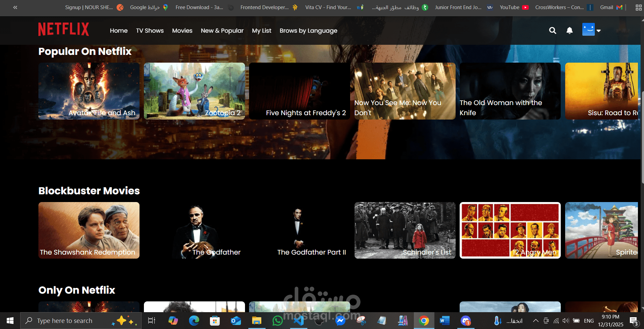The image size is (644, 329).
Task: Open Outlook from the taskbar
Action: [x=236, y=321]
